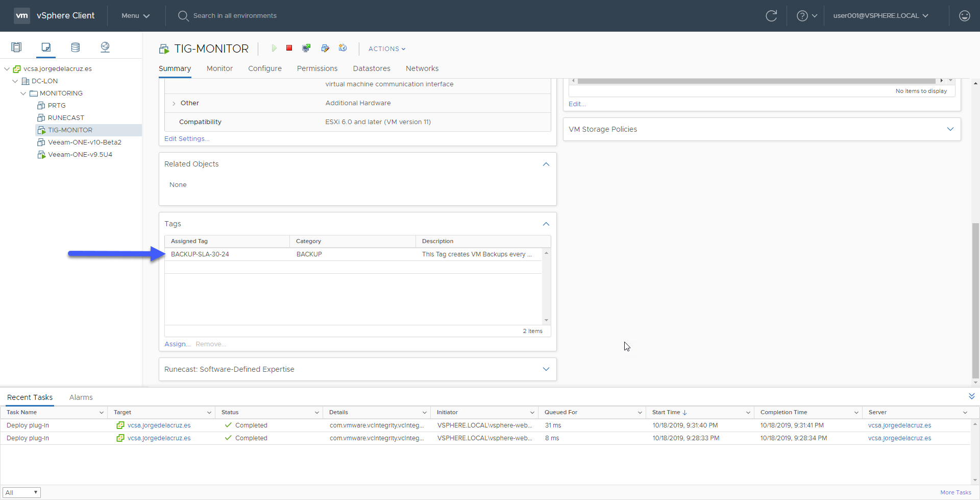Image resolution: width=980 pixels, height=500 pixels.
Task: Select the Recent Tasks tab
Action: tap(30, 397)
